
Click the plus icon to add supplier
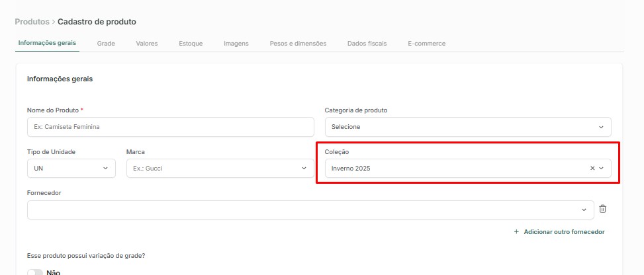coord(516,232)
